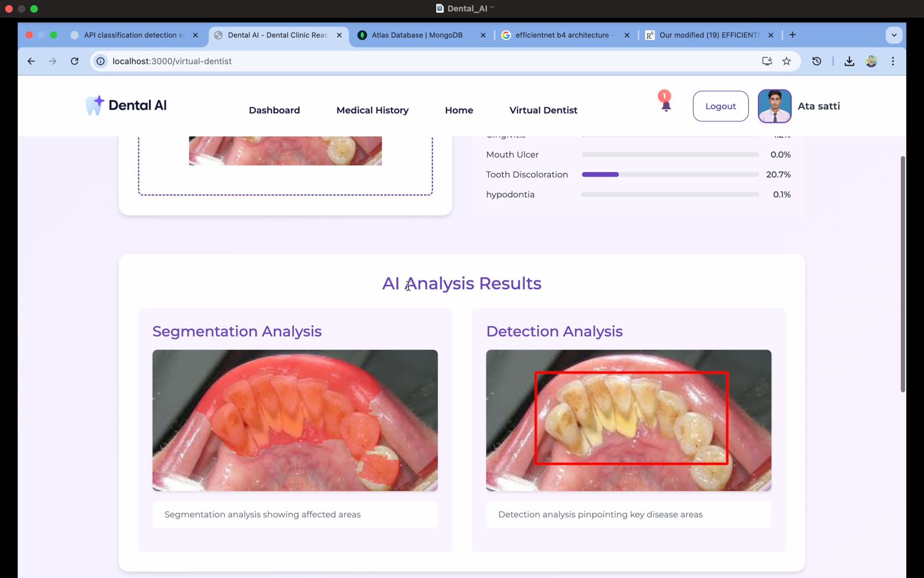Click the Detection Analysis image
Image resolution: width=924 pixels, height=578 pixels.
628,420
